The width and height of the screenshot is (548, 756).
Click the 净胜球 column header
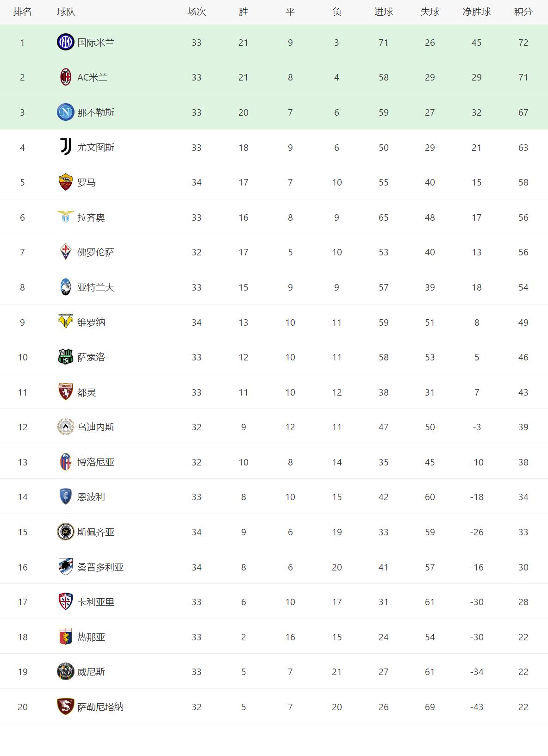click(476, 12)
